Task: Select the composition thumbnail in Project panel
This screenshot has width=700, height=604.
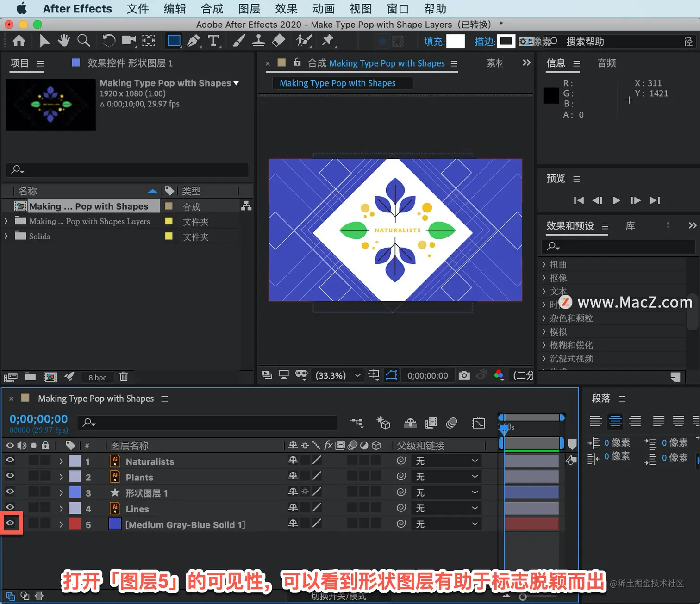Action: point(50,105)
